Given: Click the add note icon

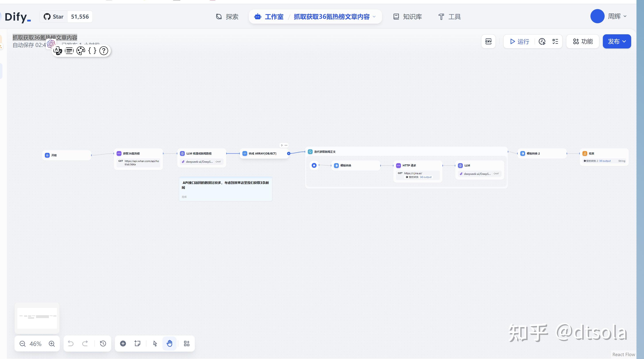Looking at the screenshot, I should [x=137, y=344].
